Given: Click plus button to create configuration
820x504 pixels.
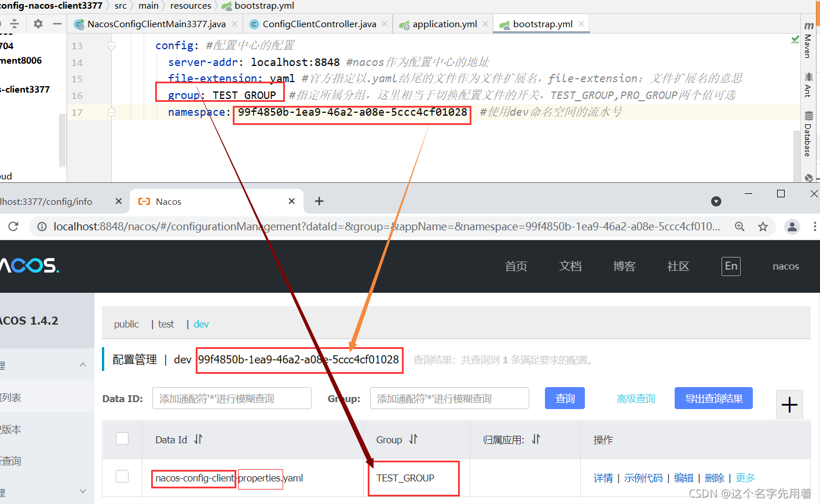Looking at the screenshot, I should point(789,404).
